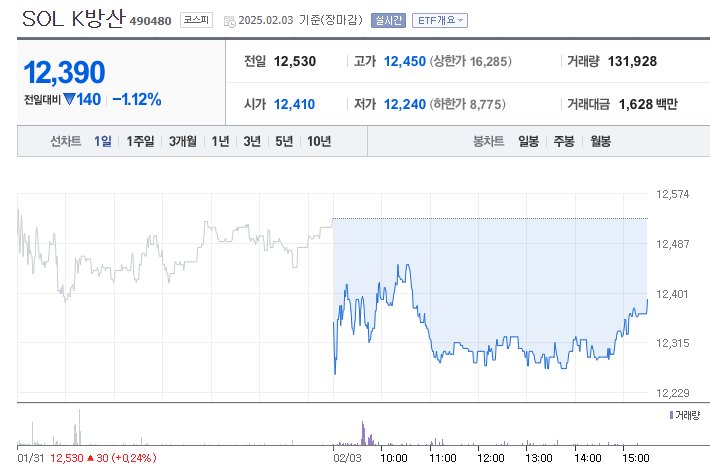Show the 10년 line chart
Image resolution: width=710 pixels, height=476 pixels.
click(319, 141)
